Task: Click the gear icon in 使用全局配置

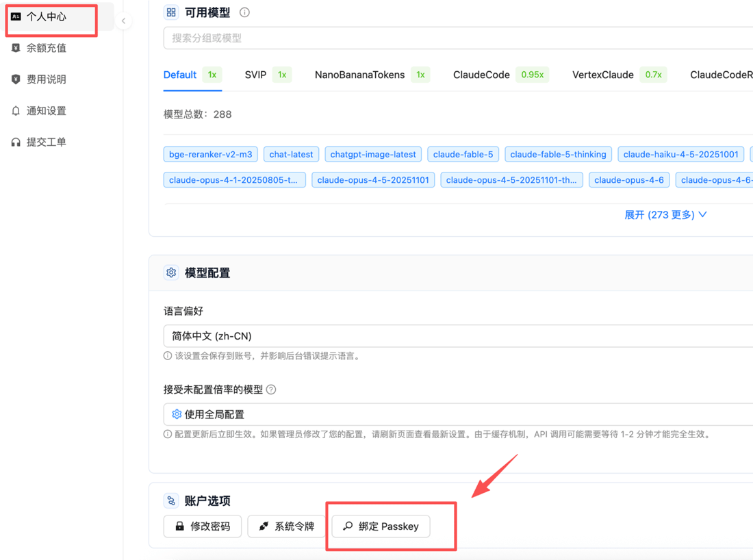Action: (177, 414)
